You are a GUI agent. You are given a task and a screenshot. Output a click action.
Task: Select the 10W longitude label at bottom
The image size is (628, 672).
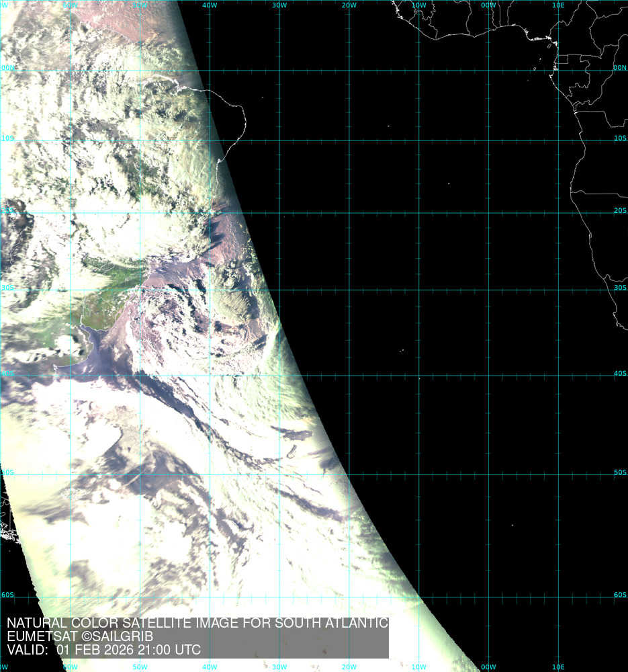[418, 667]
